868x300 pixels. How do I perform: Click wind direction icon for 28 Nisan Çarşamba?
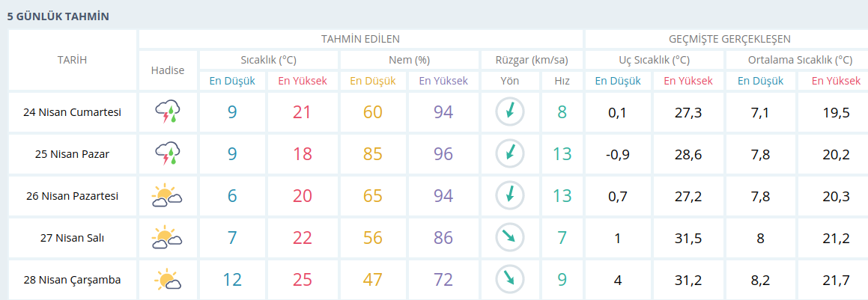point(510,280)
